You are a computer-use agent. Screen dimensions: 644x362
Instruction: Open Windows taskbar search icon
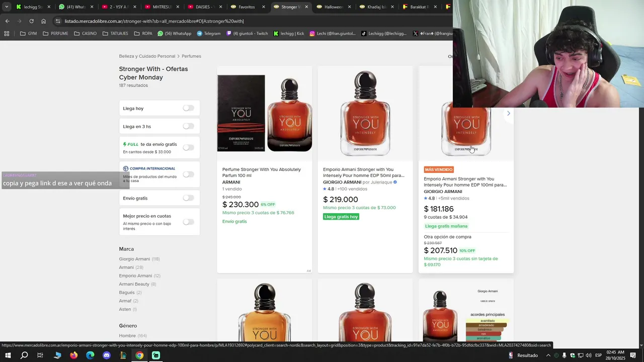pos(24,355)
